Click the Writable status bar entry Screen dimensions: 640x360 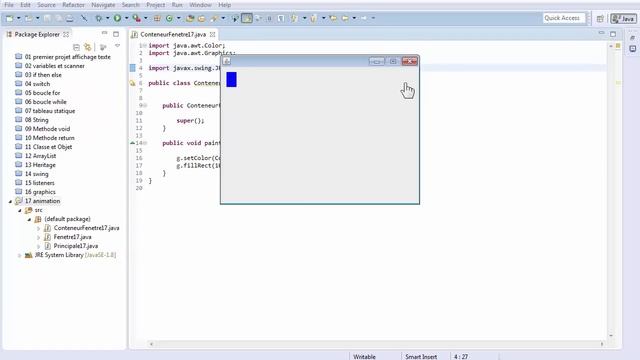(x=364, y=356)
